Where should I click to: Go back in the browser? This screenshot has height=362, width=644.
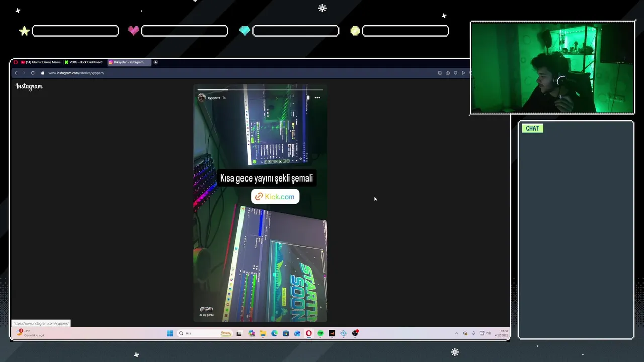[16, 73]
